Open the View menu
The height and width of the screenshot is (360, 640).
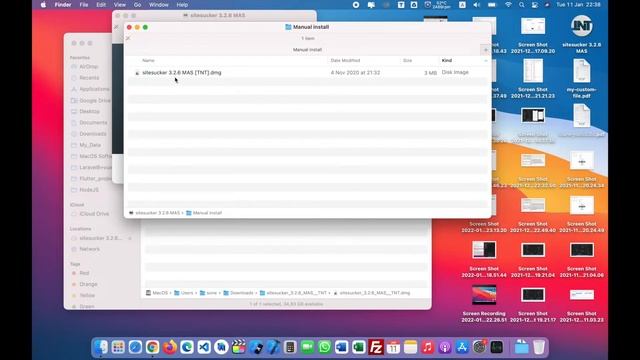tap(120, 5)
